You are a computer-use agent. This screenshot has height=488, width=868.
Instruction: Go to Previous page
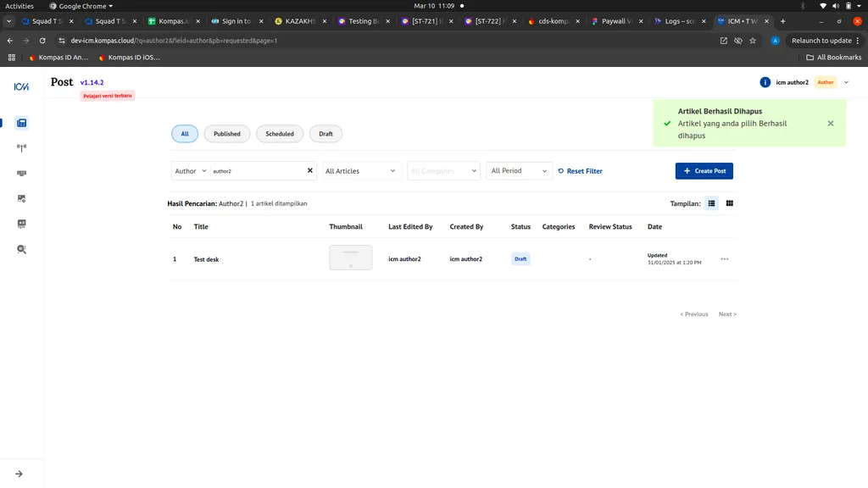(693, 314)
